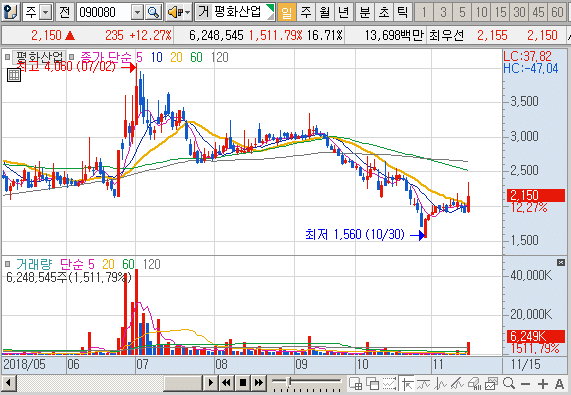Select the 월 monthly chart tab
Image resolution: width=571 pixels, height=395 pixels.
(x=324, y=12)
